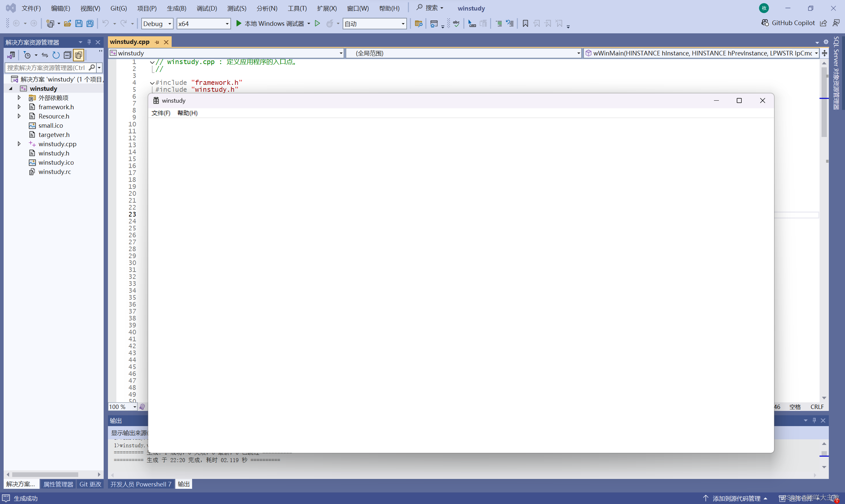Image resolution: width=845 pixels, height=504 pixels.
Task: Expand the winstudy.cpp tree node
Action: 19,144
